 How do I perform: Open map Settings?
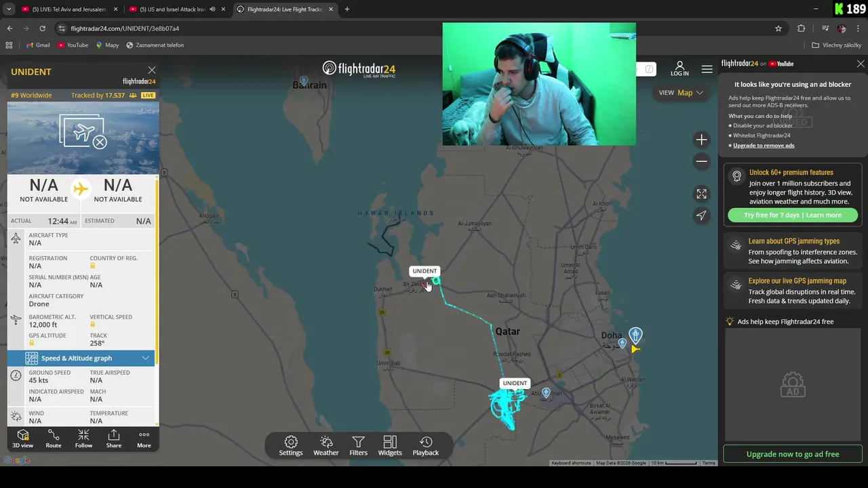[291, 446]
